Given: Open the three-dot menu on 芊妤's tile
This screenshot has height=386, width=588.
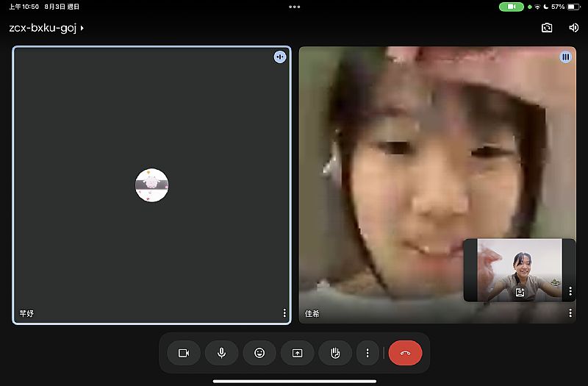Looking at the screenshot, I should point(284,313).
